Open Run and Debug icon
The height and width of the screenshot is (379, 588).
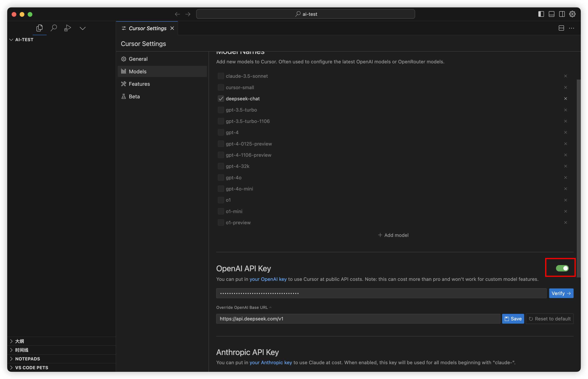pyautogui.click(x=67, y=28)
